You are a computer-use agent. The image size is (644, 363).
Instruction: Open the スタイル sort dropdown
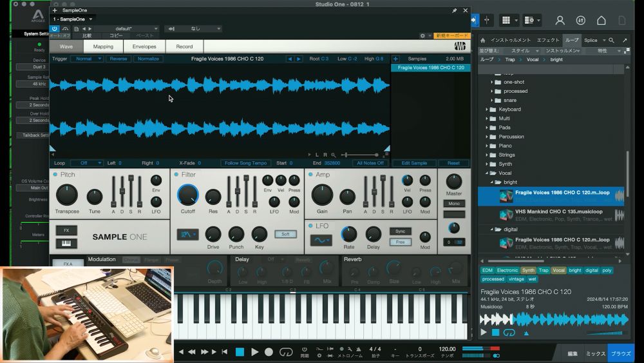[524, 51]
